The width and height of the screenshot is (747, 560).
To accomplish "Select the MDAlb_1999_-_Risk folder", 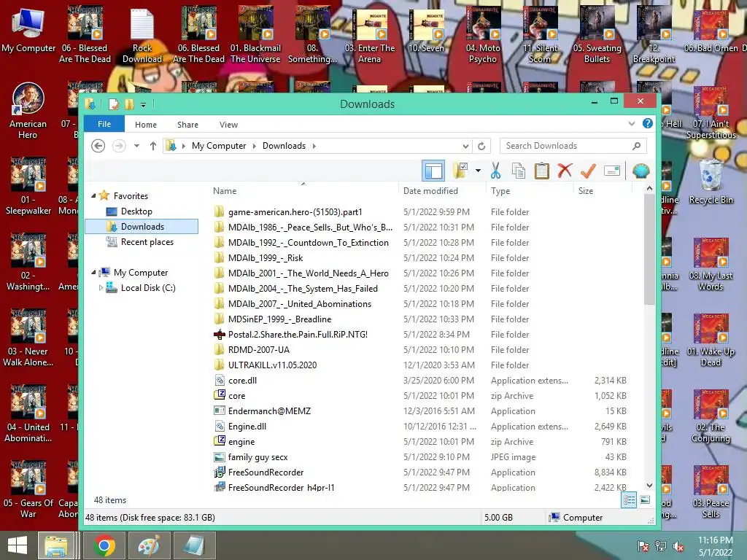I will [266, 257].
